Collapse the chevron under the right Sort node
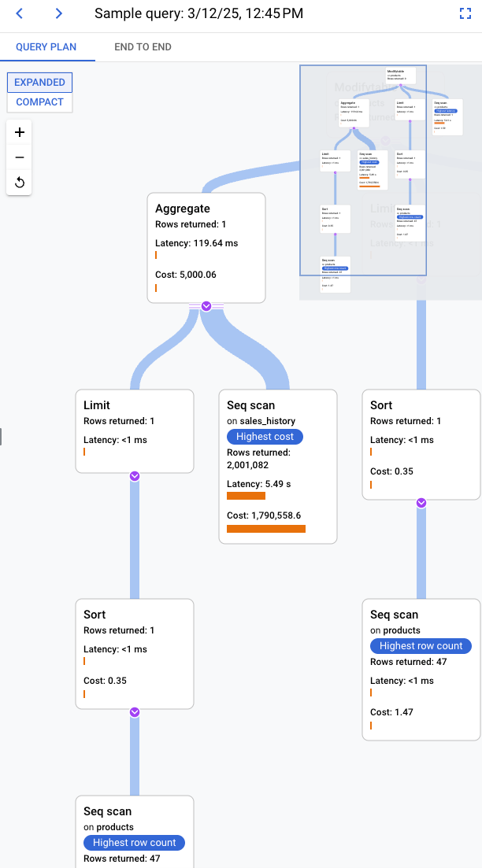Image resolution: width=482 pixels, height=868 pixels. click(x=421, y=503)
